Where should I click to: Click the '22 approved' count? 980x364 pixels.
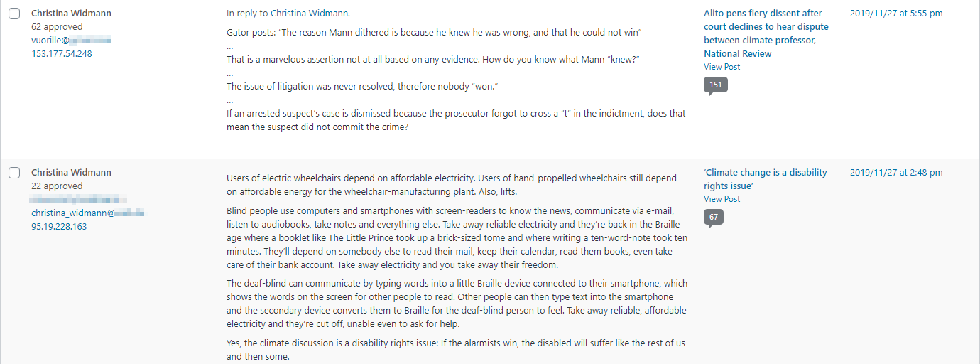(x=57, y=186)
